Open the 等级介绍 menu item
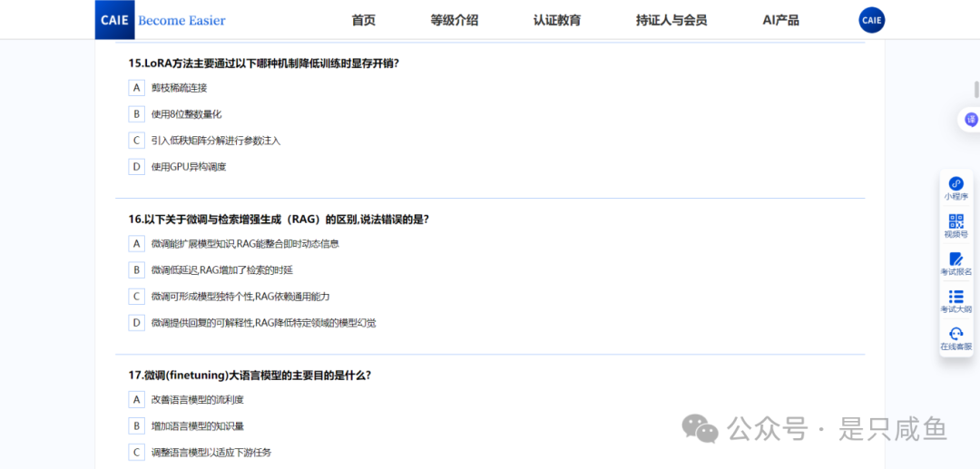 [455, 20]
